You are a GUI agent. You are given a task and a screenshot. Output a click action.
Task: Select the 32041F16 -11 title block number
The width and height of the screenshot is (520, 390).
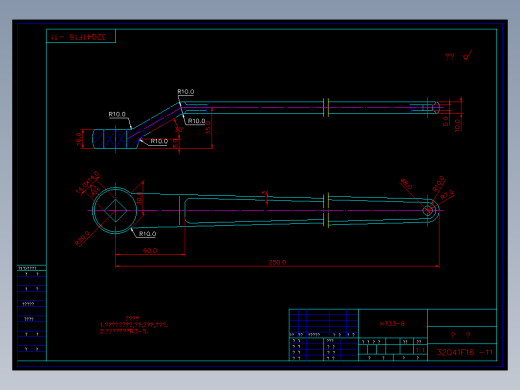[464, 352]
